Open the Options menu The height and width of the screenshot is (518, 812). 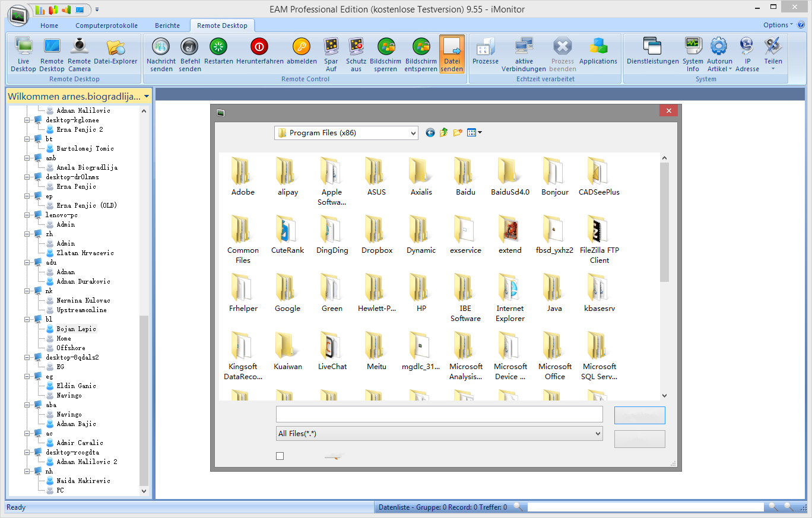click(x=778, y=25)
